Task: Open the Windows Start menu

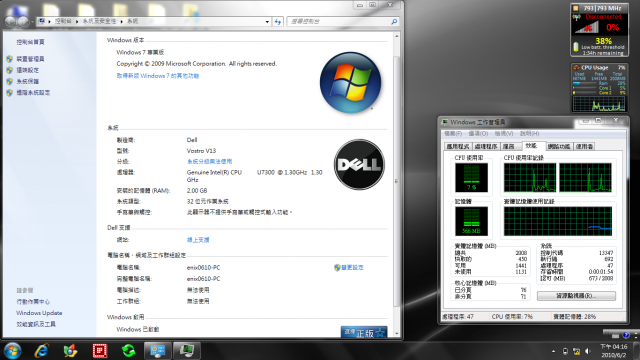Action: (13, 351)
